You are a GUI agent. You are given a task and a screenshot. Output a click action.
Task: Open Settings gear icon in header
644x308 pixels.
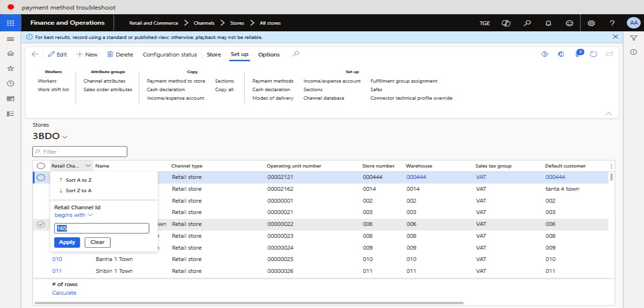pyautogui.click(x=591, y=23)
